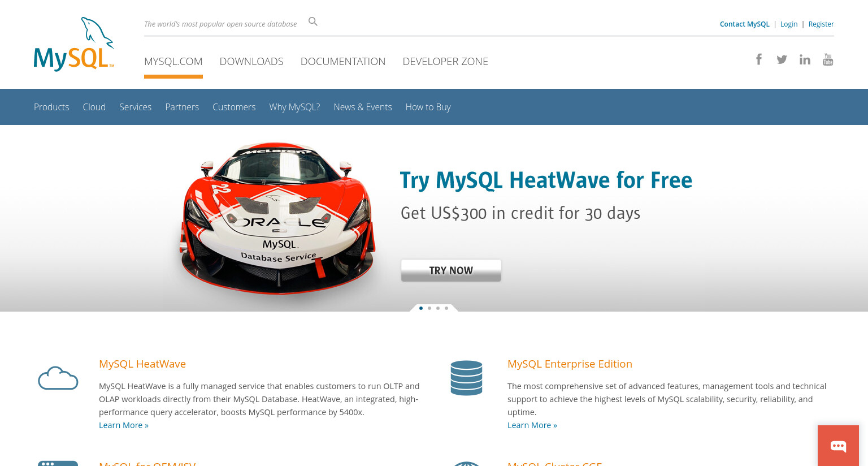
Task: Open the Services menu
Action: (135, 107)
